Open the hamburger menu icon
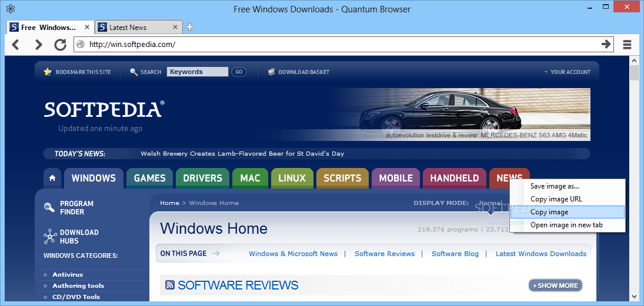Viewport: 644px width, 306px height. click(627, 44)
